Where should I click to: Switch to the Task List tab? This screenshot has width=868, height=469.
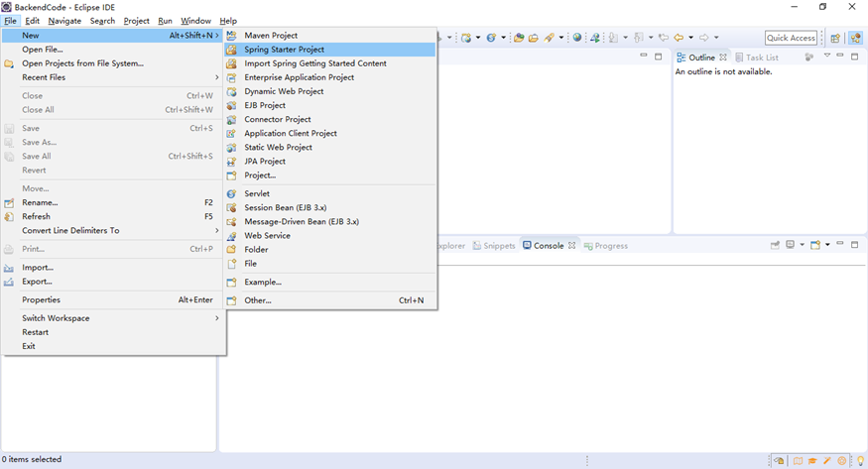pos(756,58)
